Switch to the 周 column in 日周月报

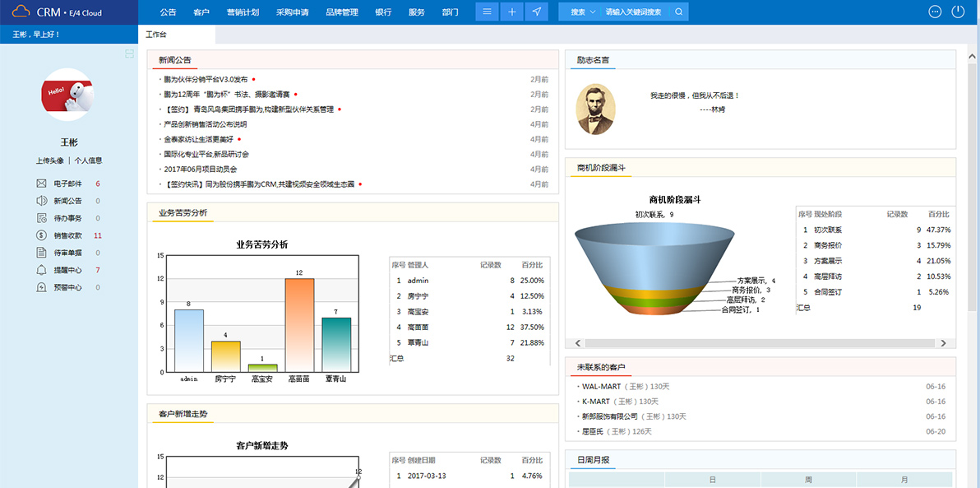(808, 478)
